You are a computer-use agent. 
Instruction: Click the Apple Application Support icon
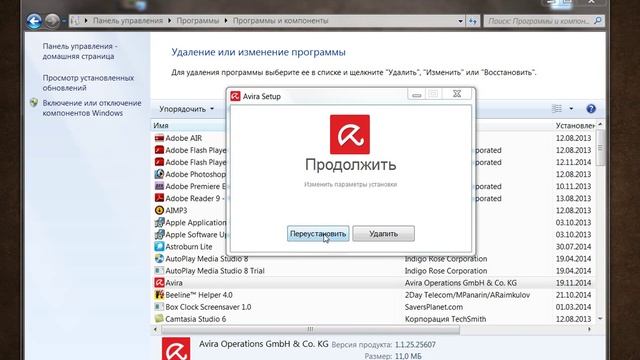pos(159,222)
